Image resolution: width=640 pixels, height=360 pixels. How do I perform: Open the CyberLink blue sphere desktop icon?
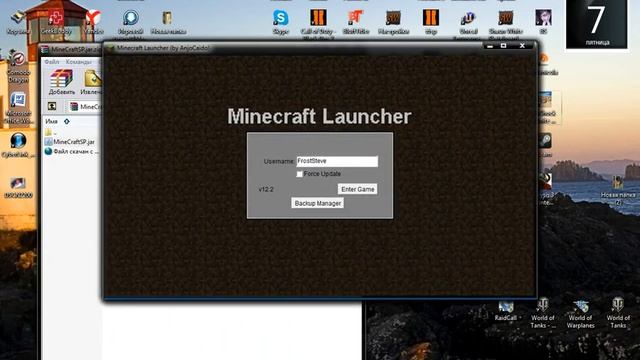pyautogui.click(x=18, y=145)
